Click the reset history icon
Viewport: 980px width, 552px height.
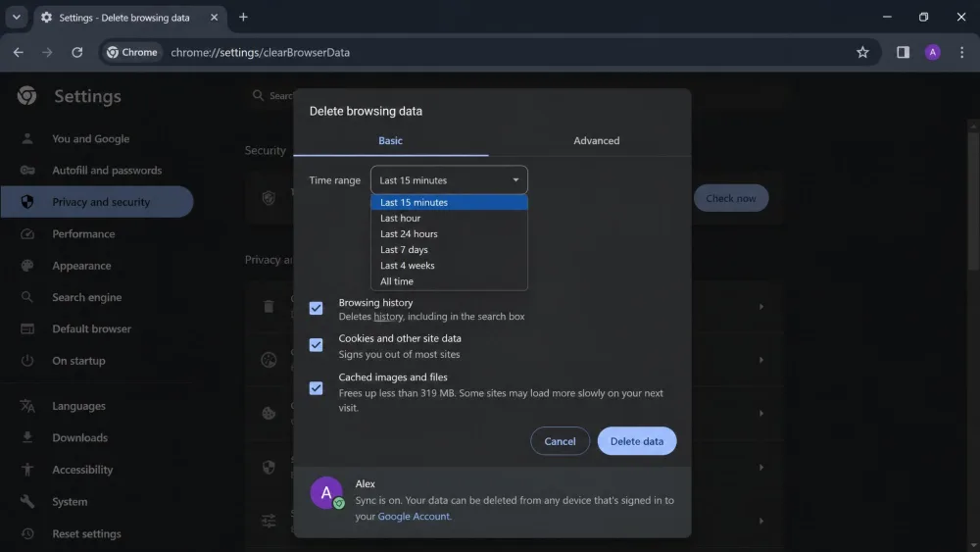tap(26, 534)
